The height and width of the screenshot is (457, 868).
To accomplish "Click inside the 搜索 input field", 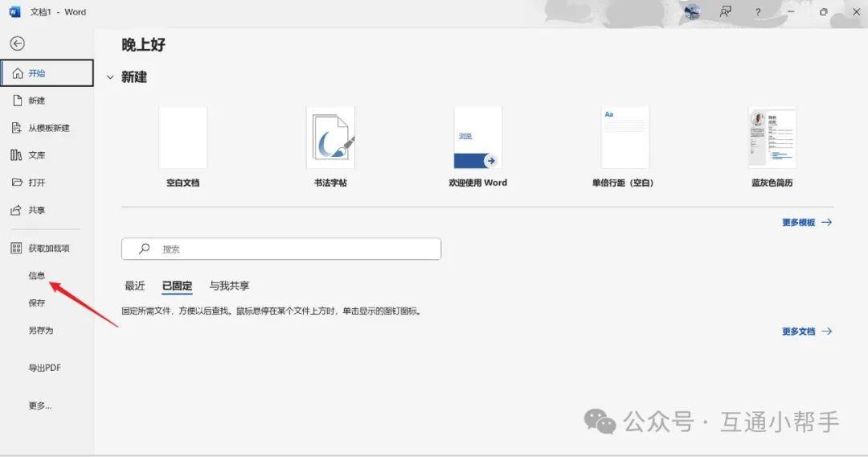I will (x=281, y=249).
